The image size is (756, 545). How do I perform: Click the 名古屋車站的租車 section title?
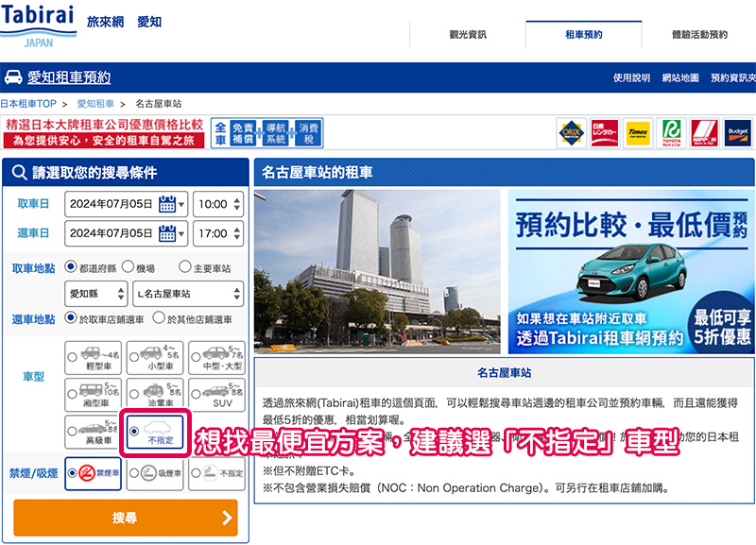coord(317,172)
